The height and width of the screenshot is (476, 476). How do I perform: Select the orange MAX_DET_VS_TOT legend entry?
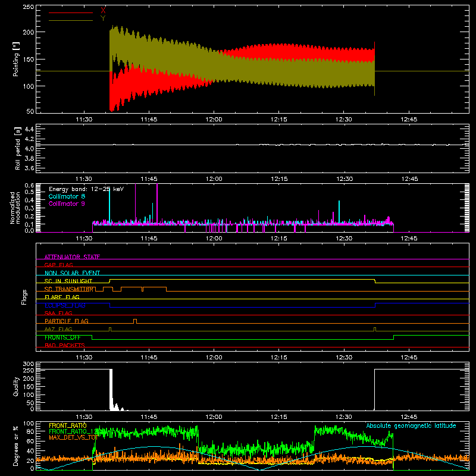(x=73, y=437)
